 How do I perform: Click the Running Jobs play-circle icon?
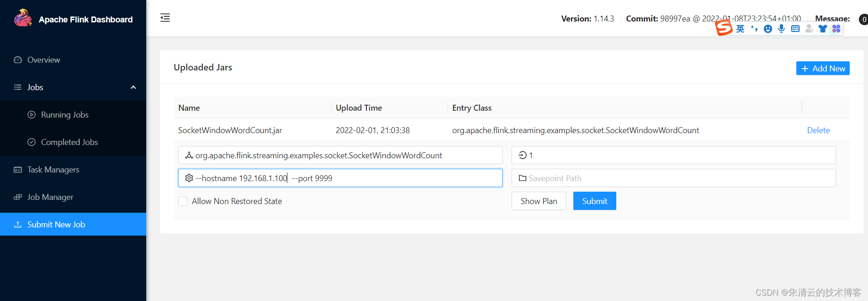pyautogui.click(x=32, y=115)
